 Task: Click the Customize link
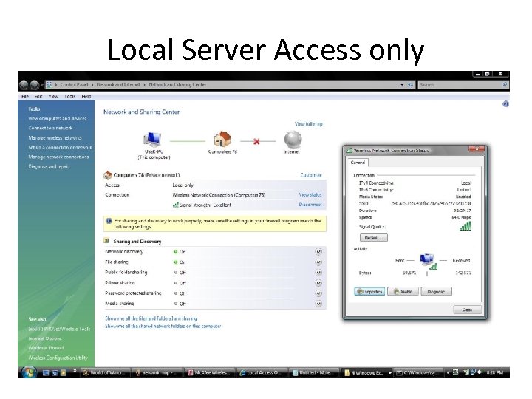[x=311, y=174]
